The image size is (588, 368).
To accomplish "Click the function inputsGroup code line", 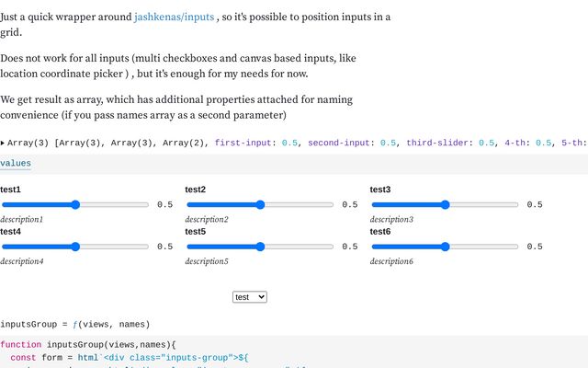I will 88,345.
